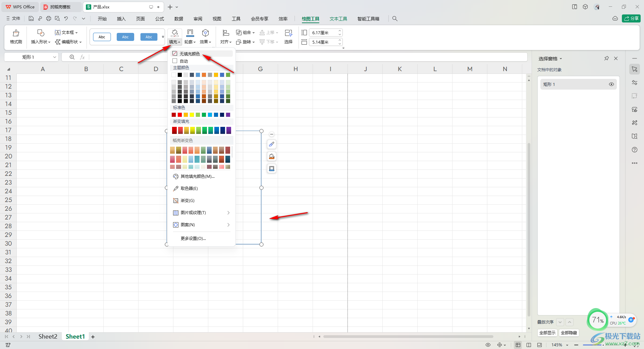Click the zoom magnifier icon in formula bar

[72, 57]
